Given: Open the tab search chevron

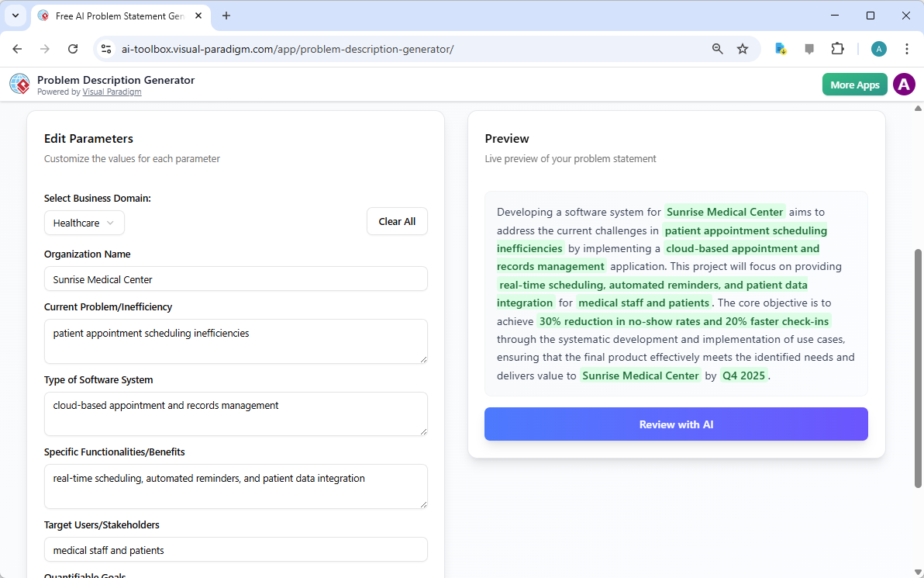Looking at the screenshot, I should tap(15, 16).
